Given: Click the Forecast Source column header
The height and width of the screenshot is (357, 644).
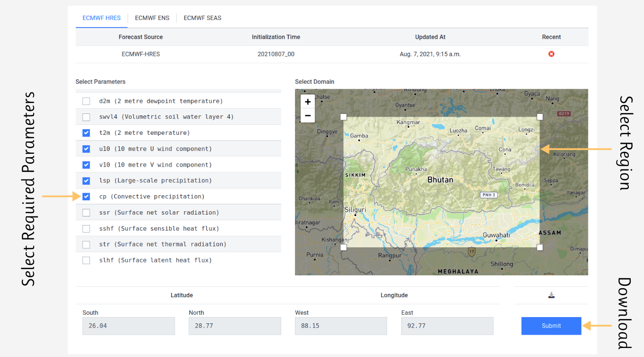Looking at the screenshot, I should point(141,37).
